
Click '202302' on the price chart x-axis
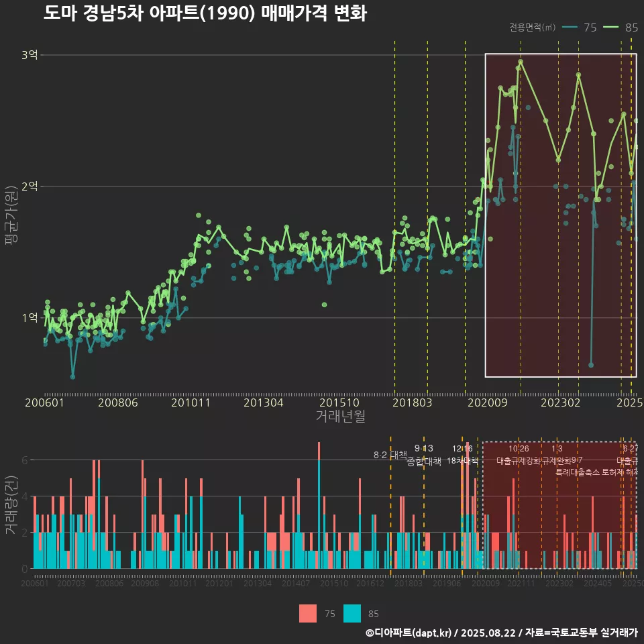(x=561, y=402)
